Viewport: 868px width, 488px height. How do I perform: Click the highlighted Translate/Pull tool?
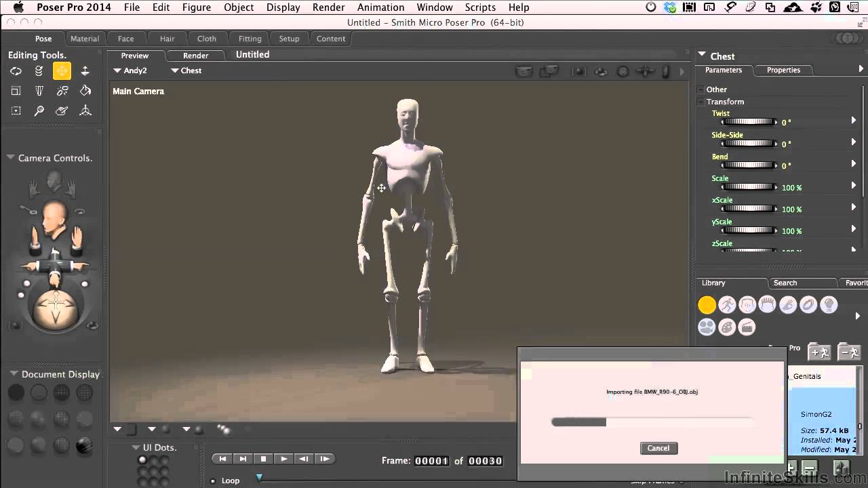pyautogui.click(x=62, y=71)
